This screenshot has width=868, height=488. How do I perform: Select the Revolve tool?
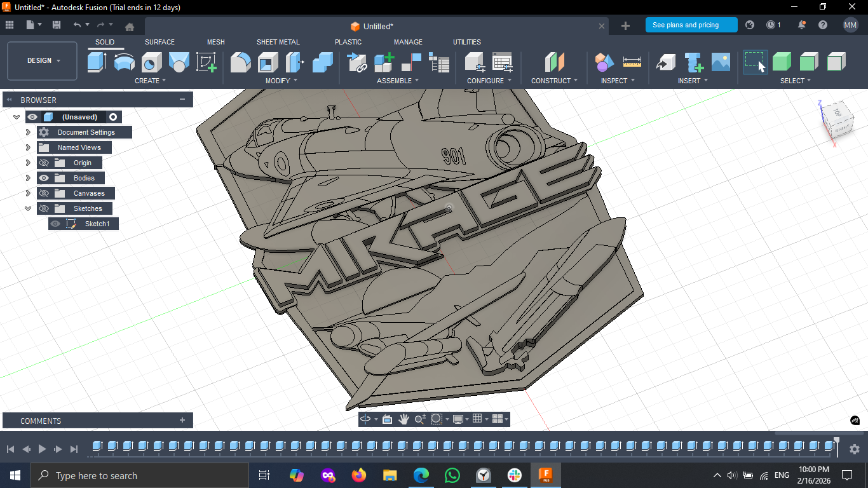tap(125, 62)
